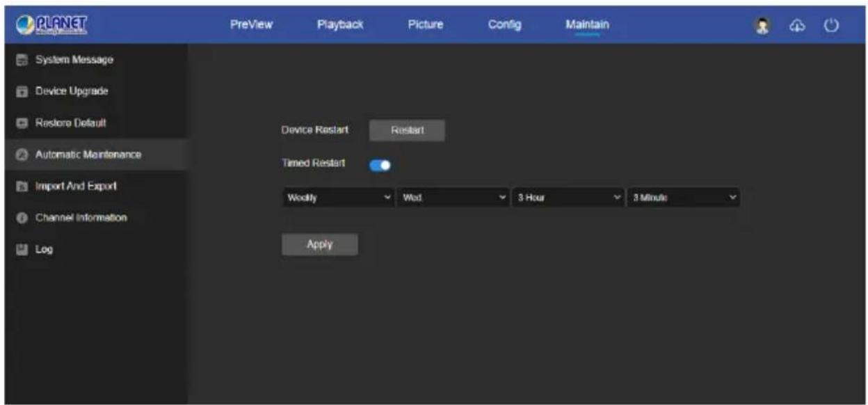This screenshot has height=405, width=868.
Task: Open the user account icon
Action: click(762, 25)
